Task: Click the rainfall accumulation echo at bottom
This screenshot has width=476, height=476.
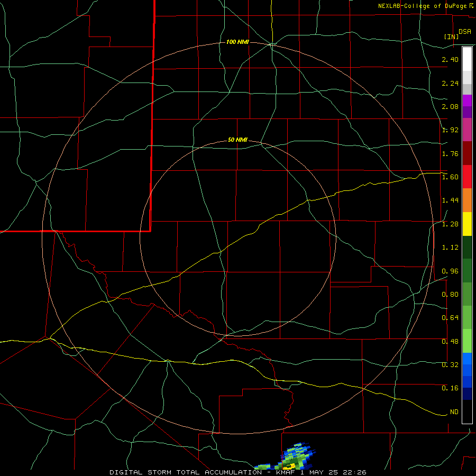Action: [x=286, y=456]
